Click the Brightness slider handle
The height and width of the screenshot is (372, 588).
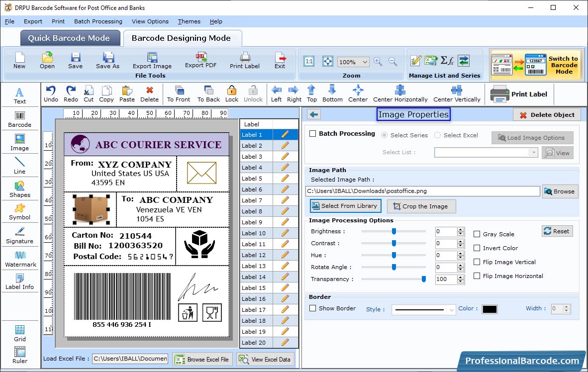[394, 231]
